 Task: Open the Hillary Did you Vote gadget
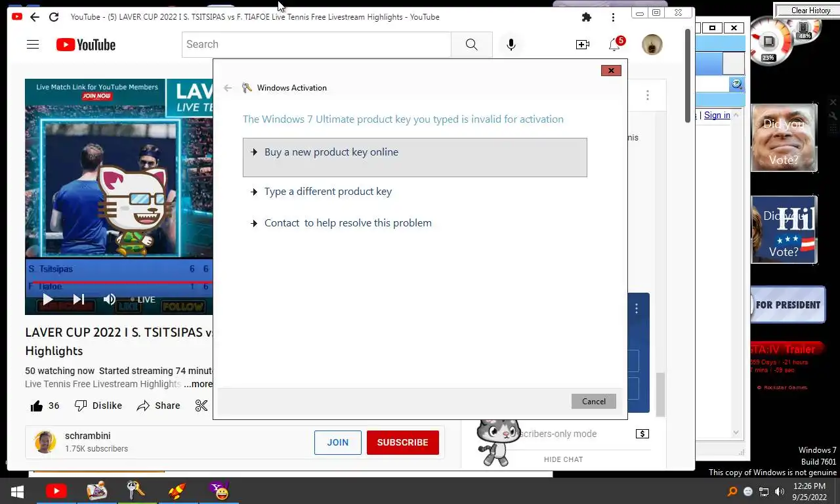pos(784,230)
